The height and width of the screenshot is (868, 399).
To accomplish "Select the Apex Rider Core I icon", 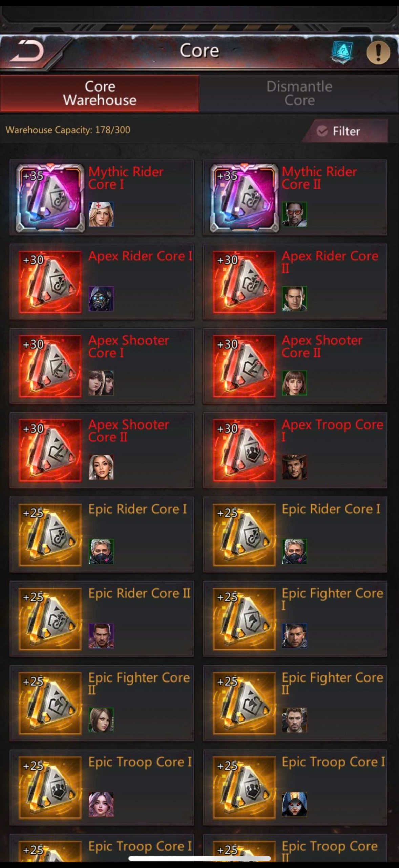I will tap(50, 282).
